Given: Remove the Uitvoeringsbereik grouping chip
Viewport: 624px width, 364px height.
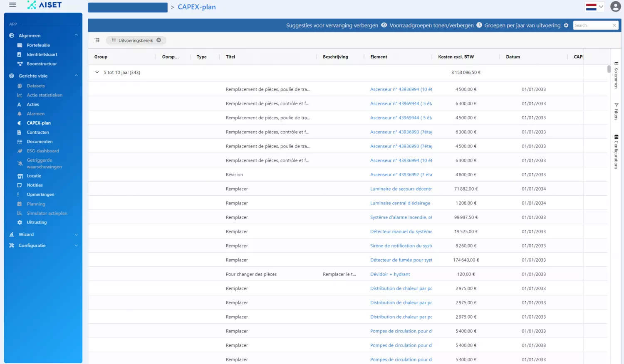Looking at the screenshot, I should [158, 40].
